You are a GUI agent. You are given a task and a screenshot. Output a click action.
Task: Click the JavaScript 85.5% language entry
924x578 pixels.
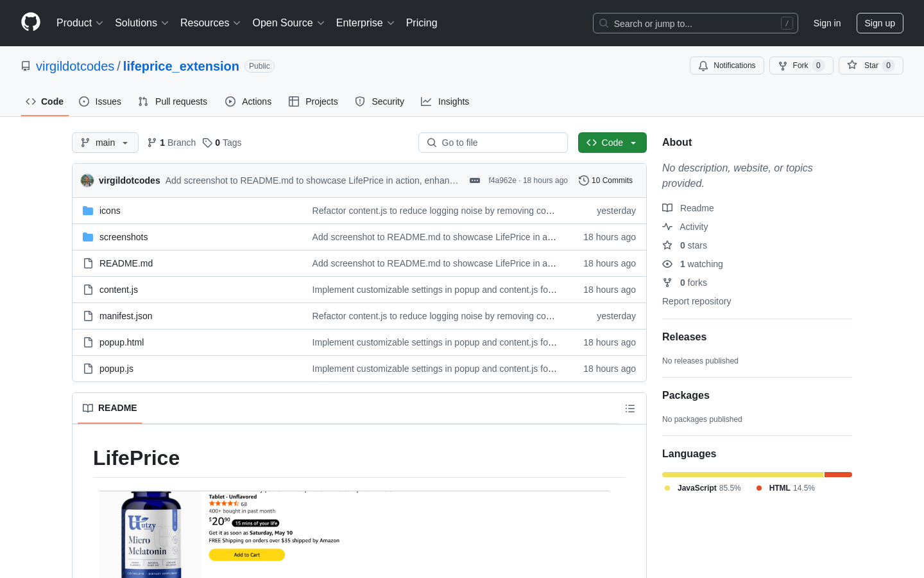(x=703, y=488)
